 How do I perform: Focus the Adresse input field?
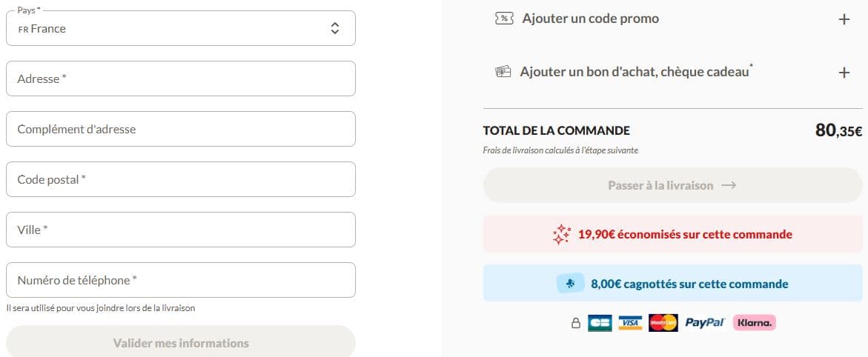click(180, 79)
